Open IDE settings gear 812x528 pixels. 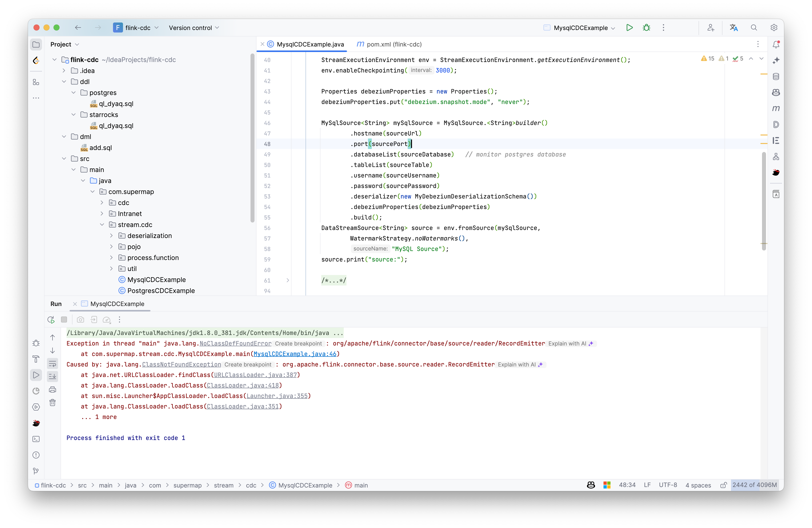click(774, 28)
